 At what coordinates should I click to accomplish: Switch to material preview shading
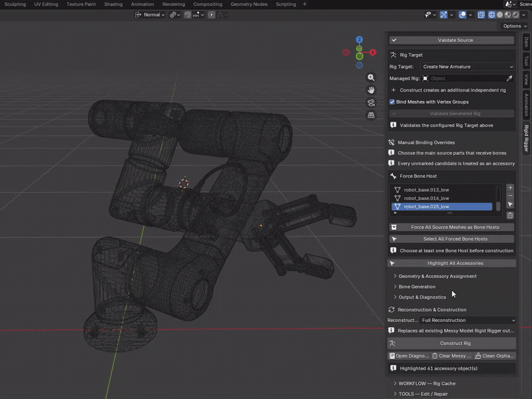pos(508,15)
